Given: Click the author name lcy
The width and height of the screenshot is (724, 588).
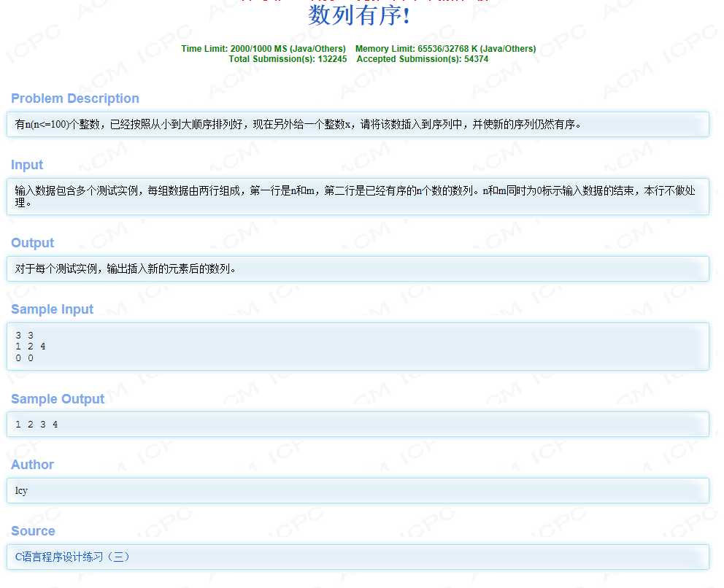Looking at the screenshot, I should coord(21,491).
